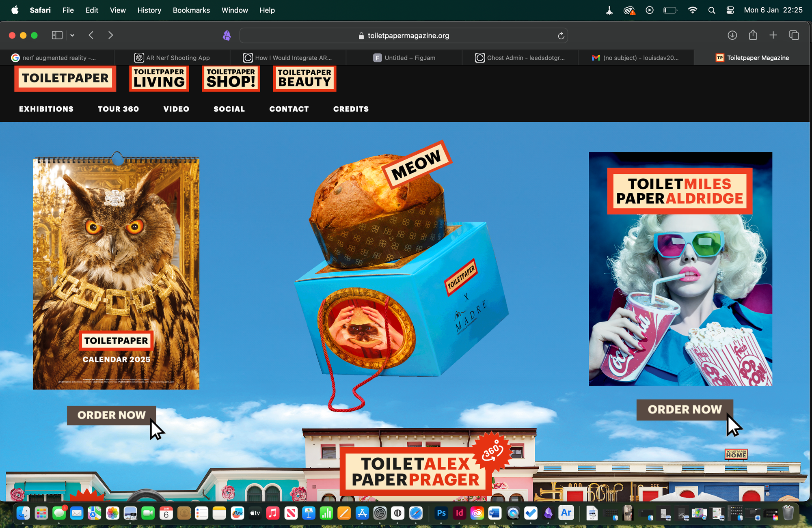812x528 pixels.
Task: Open the Trash in the Dock
Action: coord(788,513)
